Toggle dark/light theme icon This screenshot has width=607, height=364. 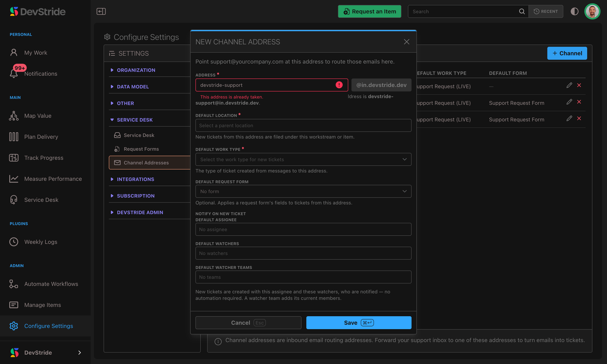pyautogui.click(x=575, y=11)
